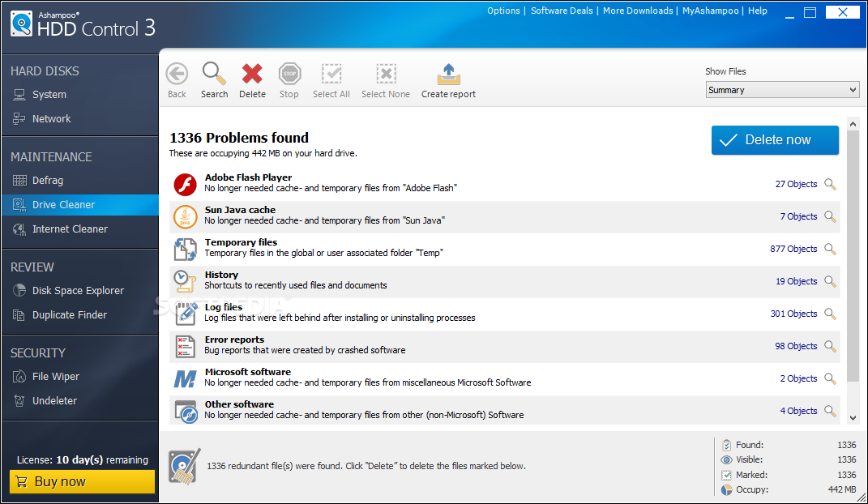The height and width of the screenshot is (504, 868).
Task: Open the 7 Objects link
Action: click(799, 217)
